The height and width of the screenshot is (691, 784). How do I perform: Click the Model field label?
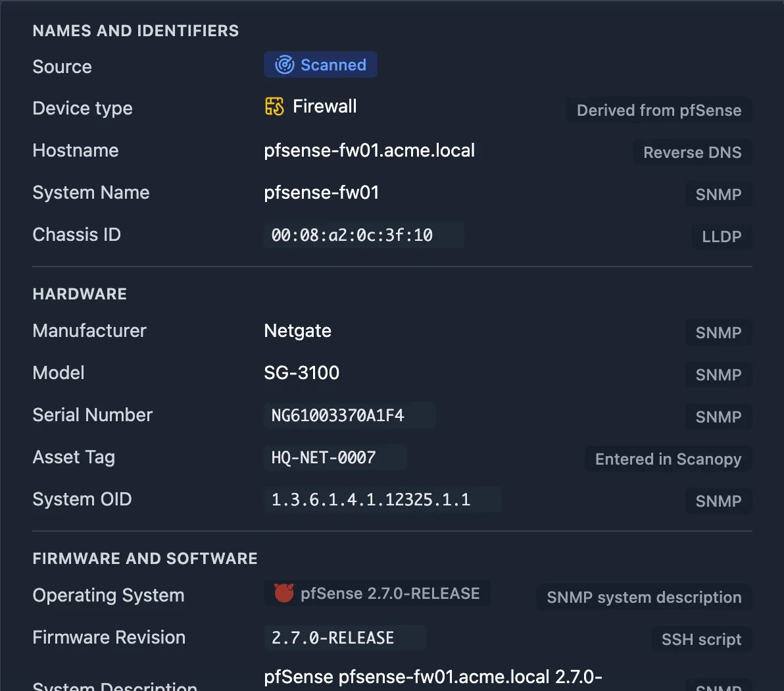click(59, 372)
